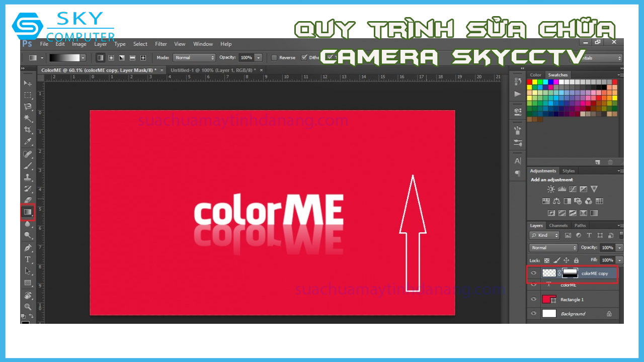Screen dimensions: 644x362
Task: Select the Crop tool
Action: (x=28, y=130)
